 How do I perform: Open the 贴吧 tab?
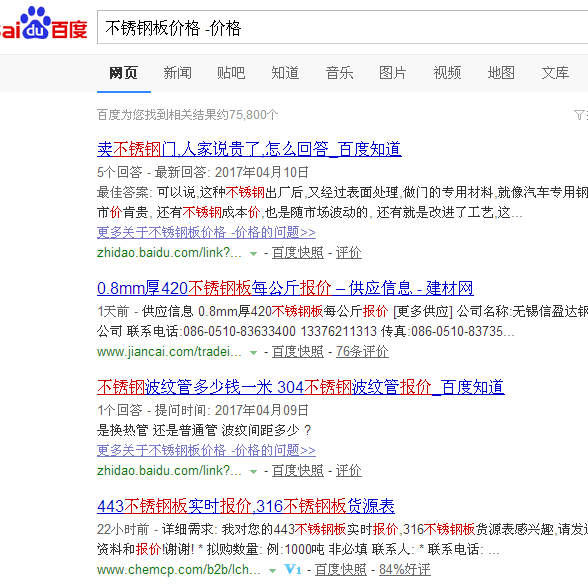pyautogui.click(x=231, y=73)
